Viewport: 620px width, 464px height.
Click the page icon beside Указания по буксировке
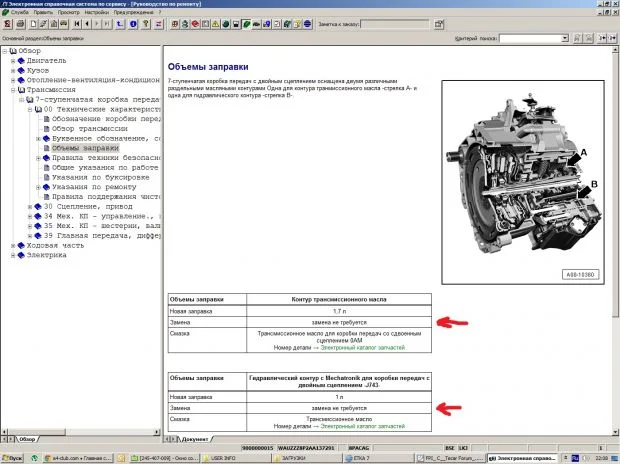tap(46, 176)
